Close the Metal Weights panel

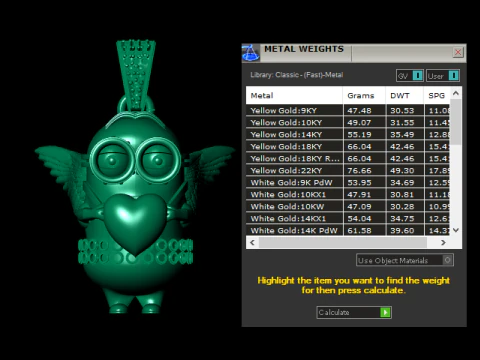coord(458,52)
